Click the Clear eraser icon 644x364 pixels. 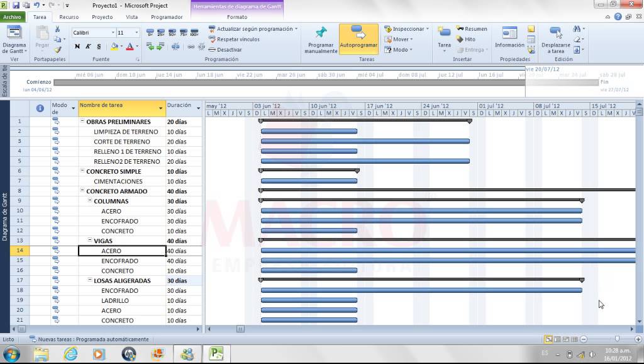(x=577, y=40)
